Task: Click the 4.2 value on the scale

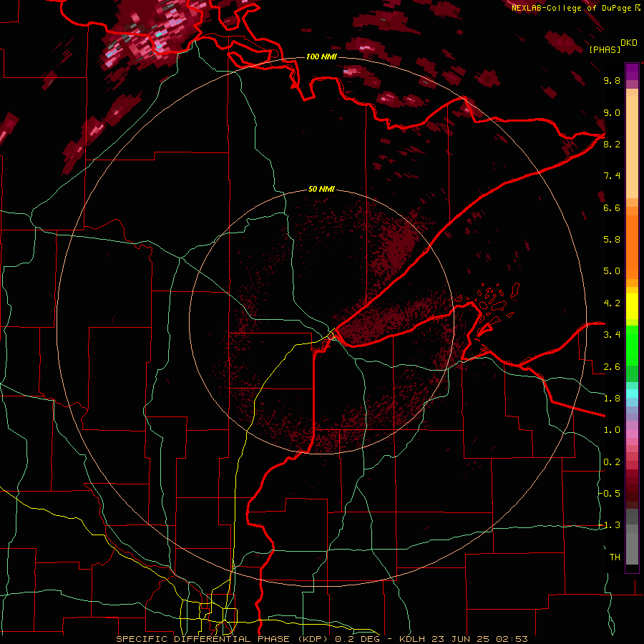Action: (612, 303)
